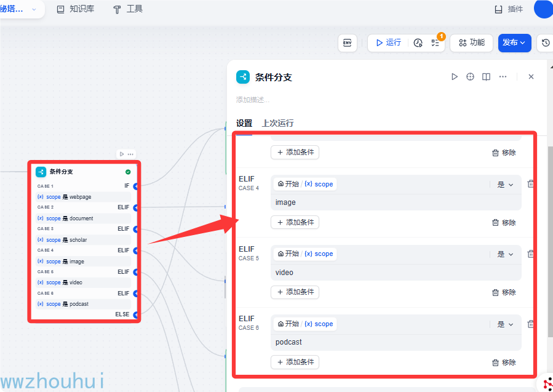Open the help book icon in panel
This screenshot has height=392, width=553.
[x=486, y=76]
